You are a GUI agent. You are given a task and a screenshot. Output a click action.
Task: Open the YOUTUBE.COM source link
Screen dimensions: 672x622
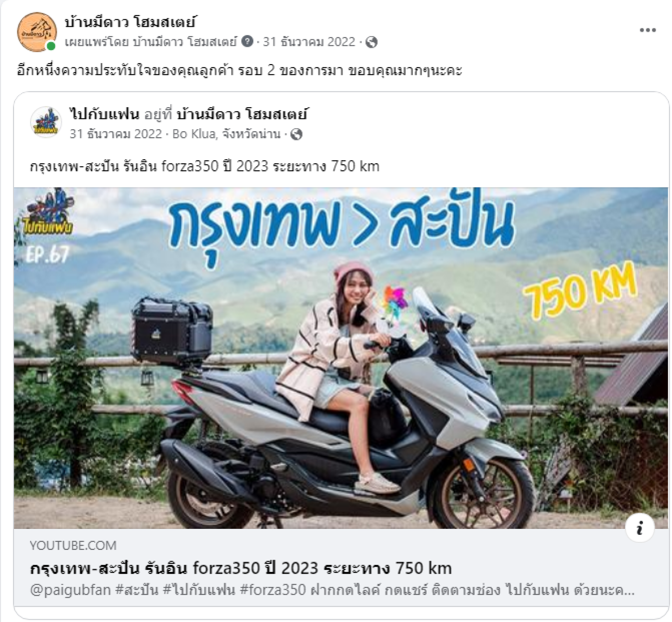pyautogui.click(x=73, y=545)
